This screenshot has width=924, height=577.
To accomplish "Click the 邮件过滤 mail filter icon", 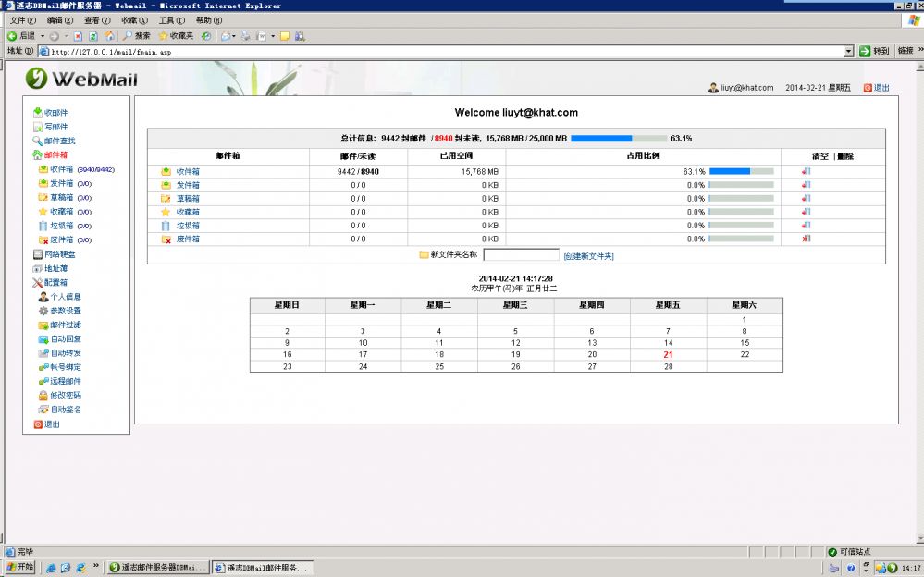I will pos(43,325).
